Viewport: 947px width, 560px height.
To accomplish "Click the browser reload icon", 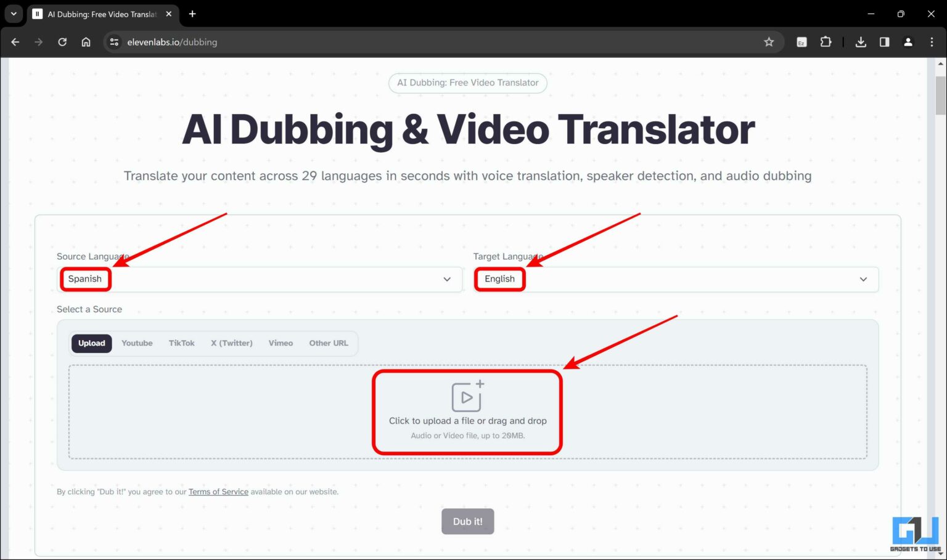I will 62,42.
